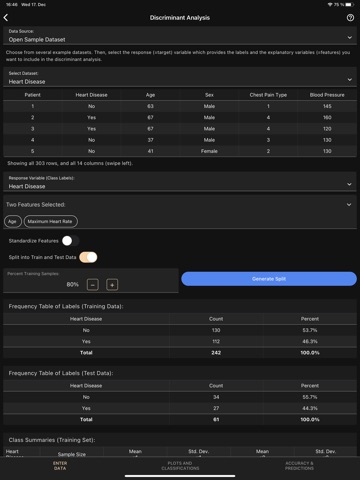The height and width of the screenshot is (480, 360).
Task: Click test total count 61
Action: click(216, 419)
